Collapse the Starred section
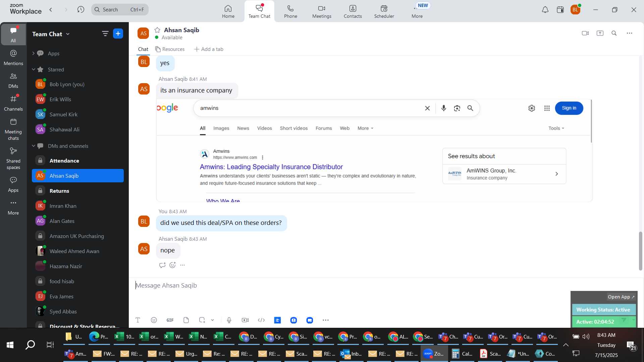This screenshot has height=362, width=644. click(x=33, y=69)
